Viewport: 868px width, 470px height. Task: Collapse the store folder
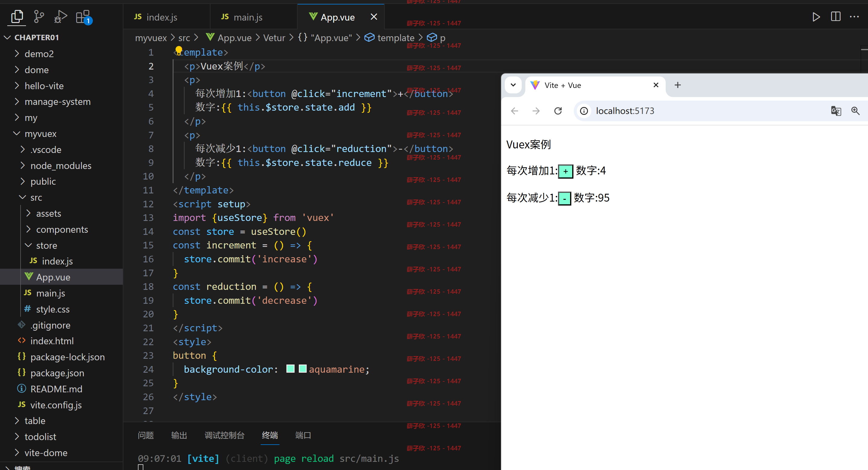29,245
